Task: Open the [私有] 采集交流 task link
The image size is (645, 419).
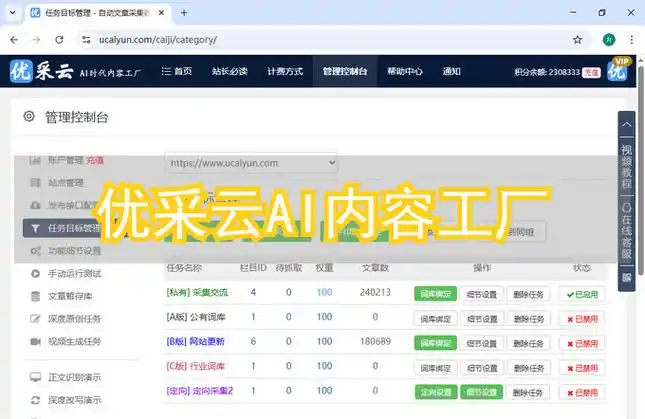Action: pos(197,292)
